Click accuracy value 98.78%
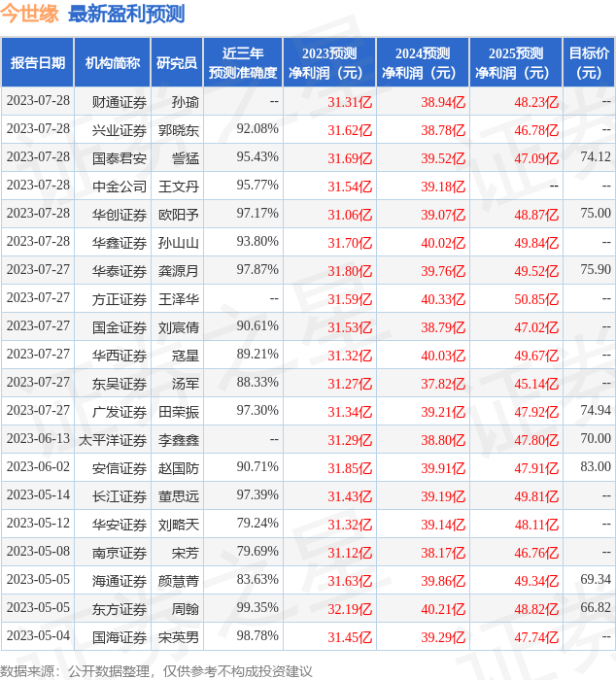Viewport: 616px width, 680px height. (x=257, y=636)
